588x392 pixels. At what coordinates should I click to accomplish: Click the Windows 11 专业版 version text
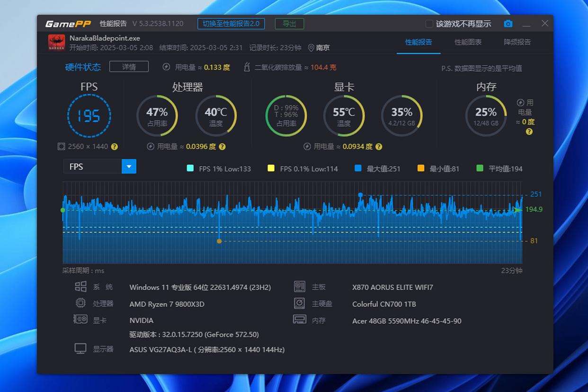click(x=200, y=287)
